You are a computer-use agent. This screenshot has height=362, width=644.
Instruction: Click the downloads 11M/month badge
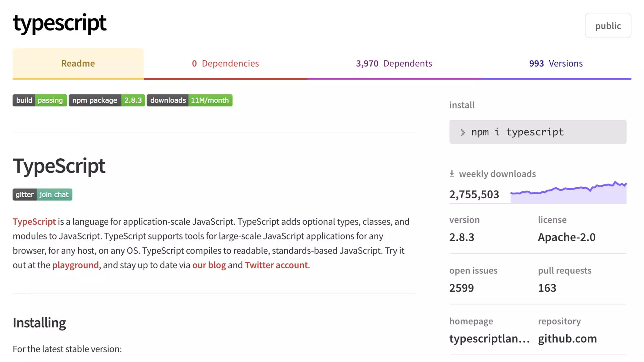click(x=189, y=100)
